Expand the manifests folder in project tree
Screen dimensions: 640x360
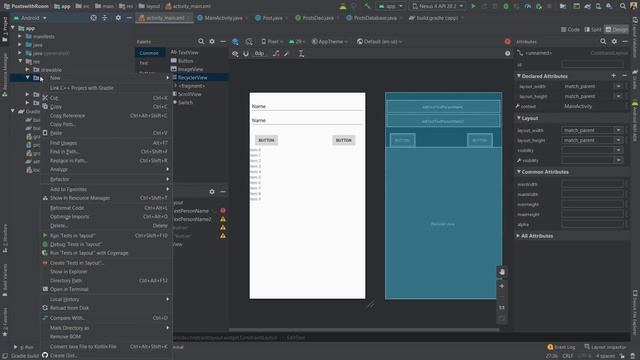[20, 36]
